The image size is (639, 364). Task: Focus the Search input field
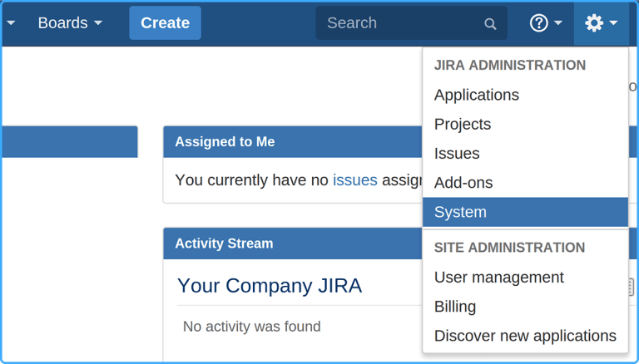[x=399, y=23]
